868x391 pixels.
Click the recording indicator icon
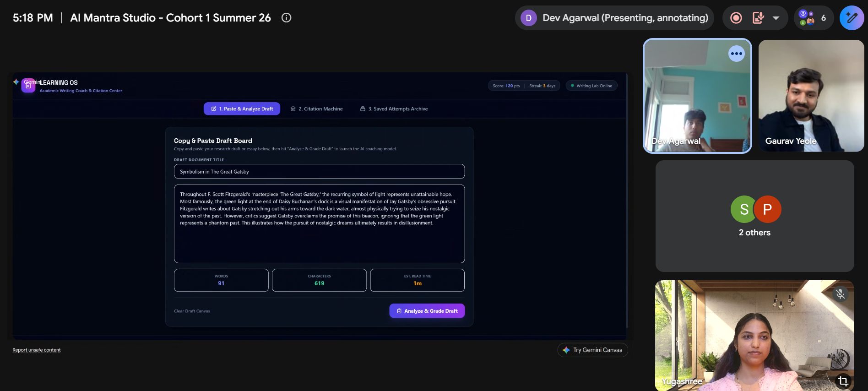click(x=736, y=18)
